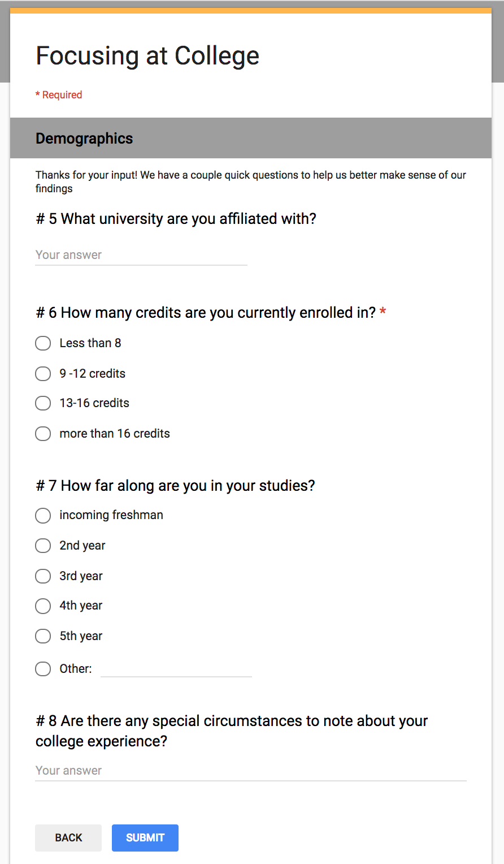The width and height of the screenshot is (504, 864).
Task: Select the 'Less than 8' credits option
Action: [43, 343]
